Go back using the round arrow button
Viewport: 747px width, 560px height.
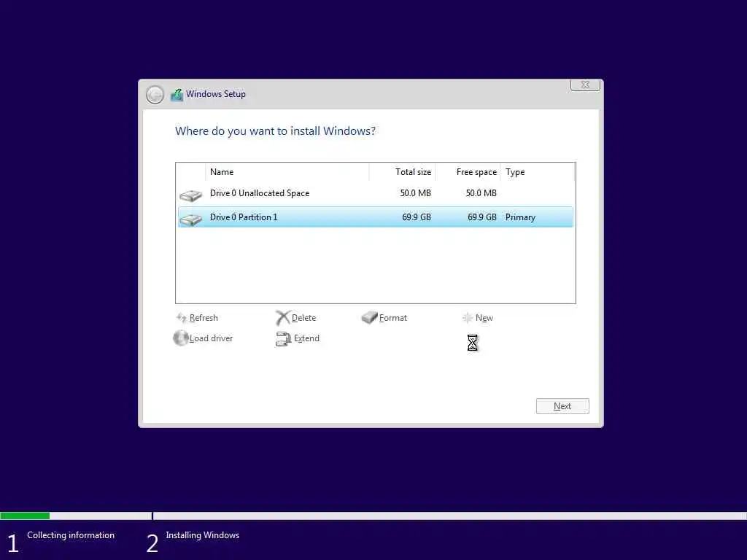click(x=155, y=95)
